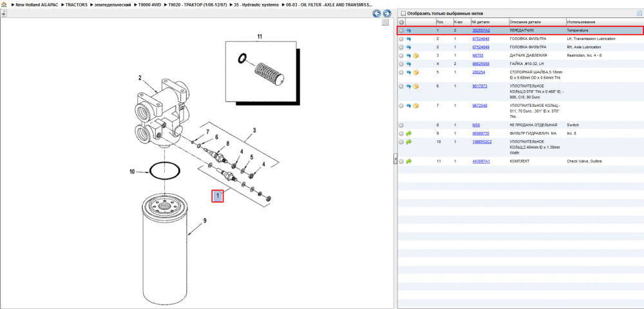Click the blue arrow icon for N6755 row
644x309 pixels.
point(409,55)
